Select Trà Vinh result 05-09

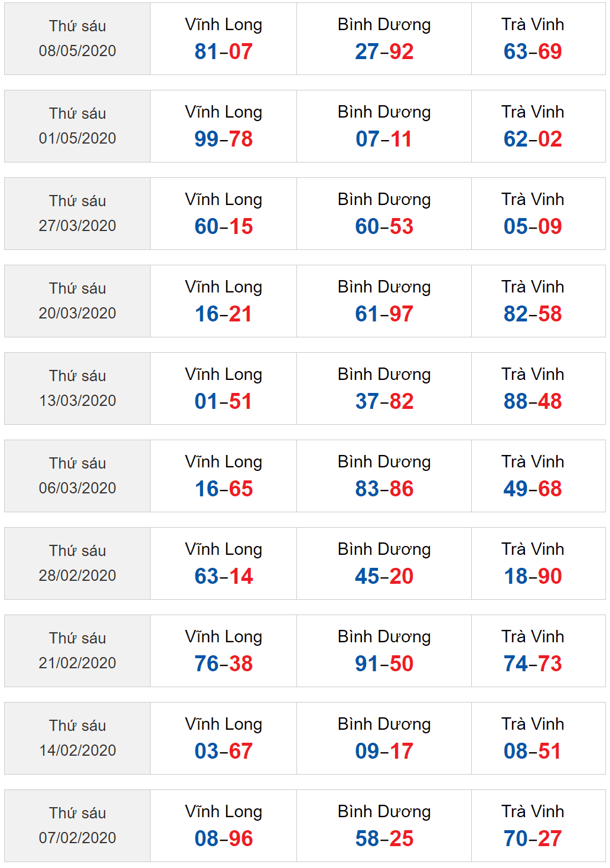pyautogui.click(x=533, y=226)
